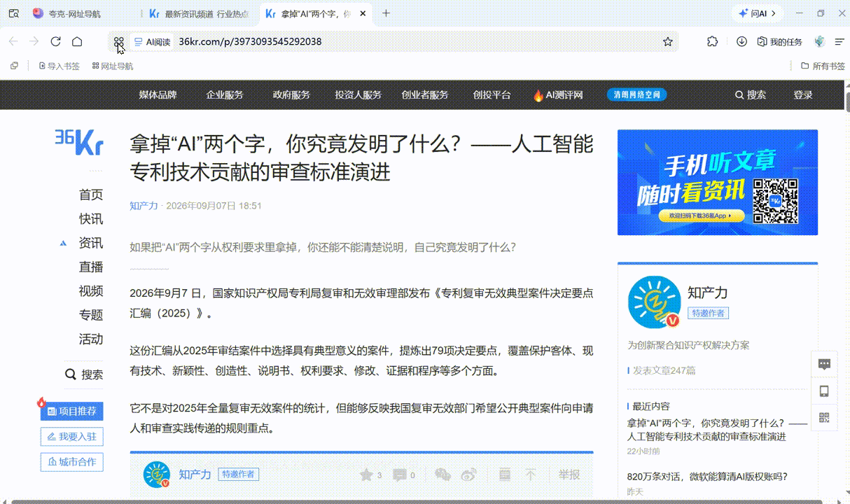Viewport: 850px width, 504px height.
Task: Open AI测评网 with the flame icon
Action: (558, 95)
